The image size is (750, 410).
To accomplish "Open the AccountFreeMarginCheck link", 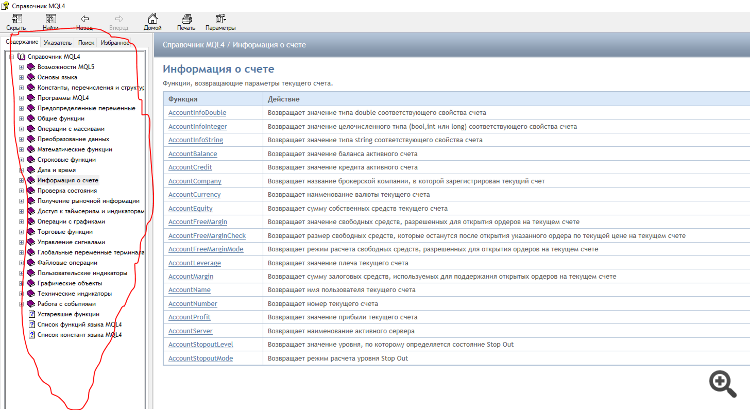I will 207,235.
